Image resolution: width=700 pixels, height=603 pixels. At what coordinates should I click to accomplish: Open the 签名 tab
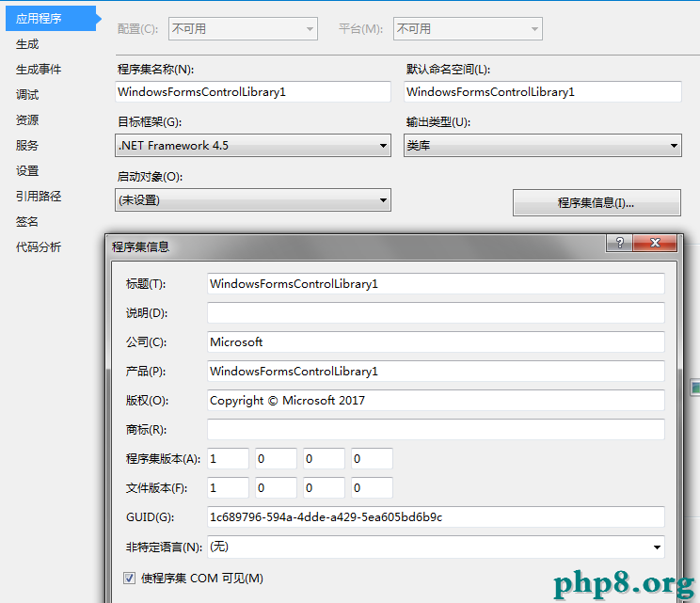point(27,222)
